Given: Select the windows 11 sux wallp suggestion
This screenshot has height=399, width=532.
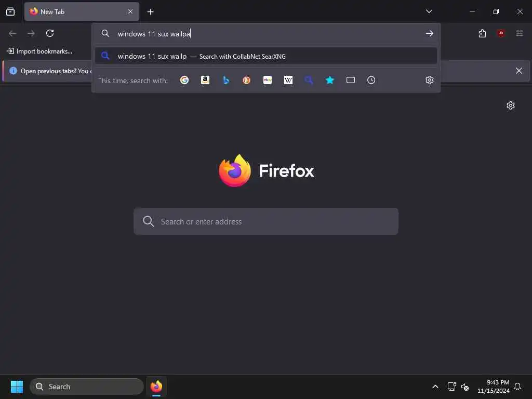Looking at the screenshot, I should pos(266,56).
